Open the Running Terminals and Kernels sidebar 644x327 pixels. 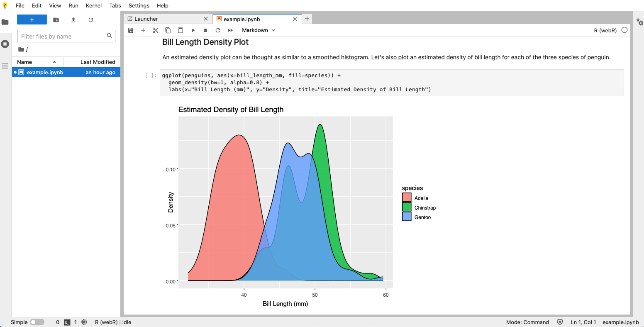5,44
